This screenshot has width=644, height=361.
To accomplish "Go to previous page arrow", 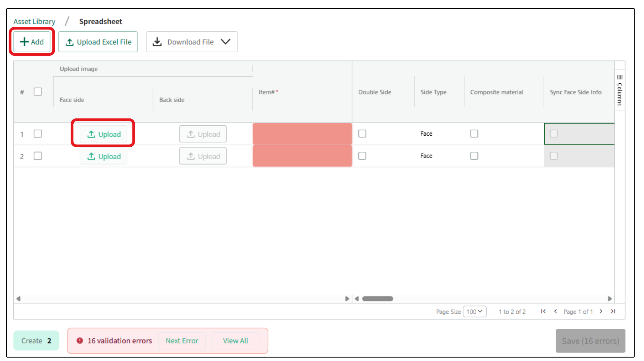I will [556, 311].
